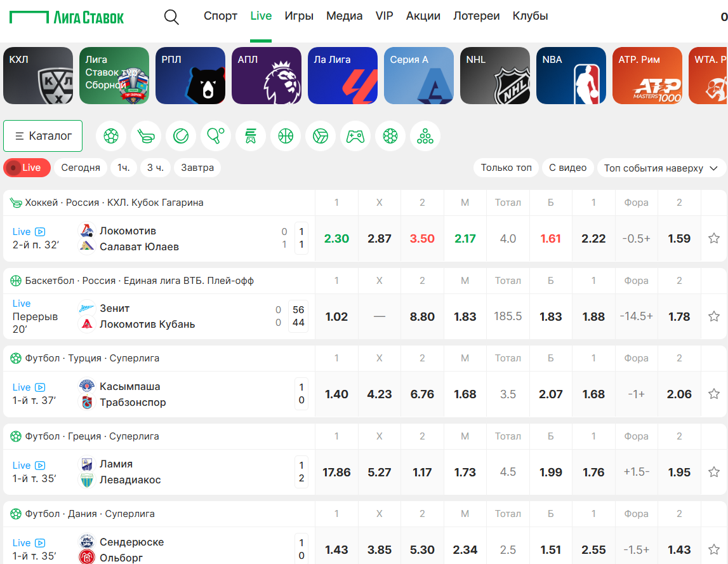Enable the Только топ filter

click(x=506, y=168)
